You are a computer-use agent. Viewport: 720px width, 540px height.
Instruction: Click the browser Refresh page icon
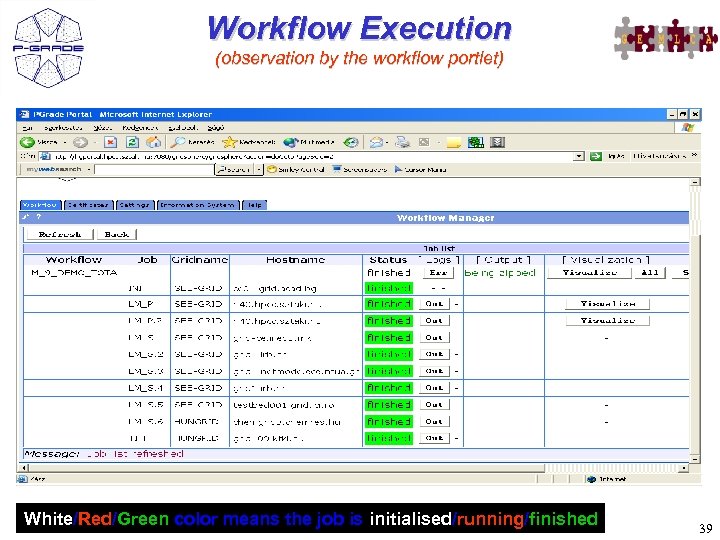pos(132,142)
